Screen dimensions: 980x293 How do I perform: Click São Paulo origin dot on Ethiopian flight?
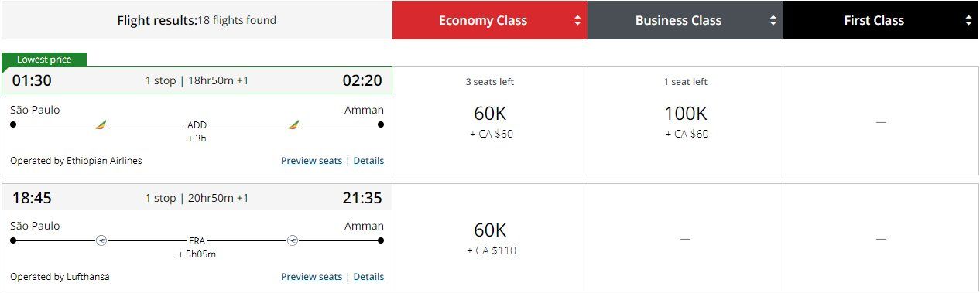point(13,124)
